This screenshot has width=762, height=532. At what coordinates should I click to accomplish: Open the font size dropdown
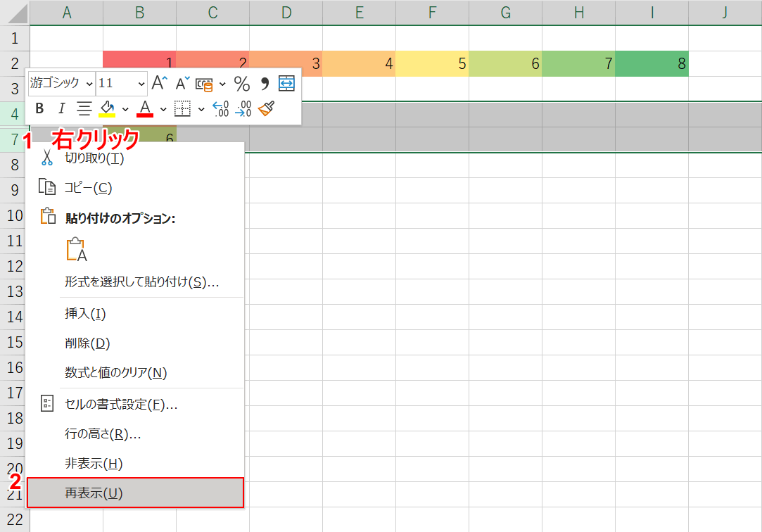tap(141, 84)
